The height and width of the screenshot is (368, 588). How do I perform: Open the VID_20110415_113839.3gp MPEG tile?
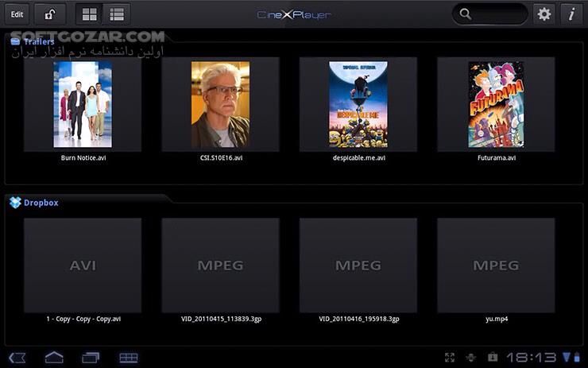(221, 265)
